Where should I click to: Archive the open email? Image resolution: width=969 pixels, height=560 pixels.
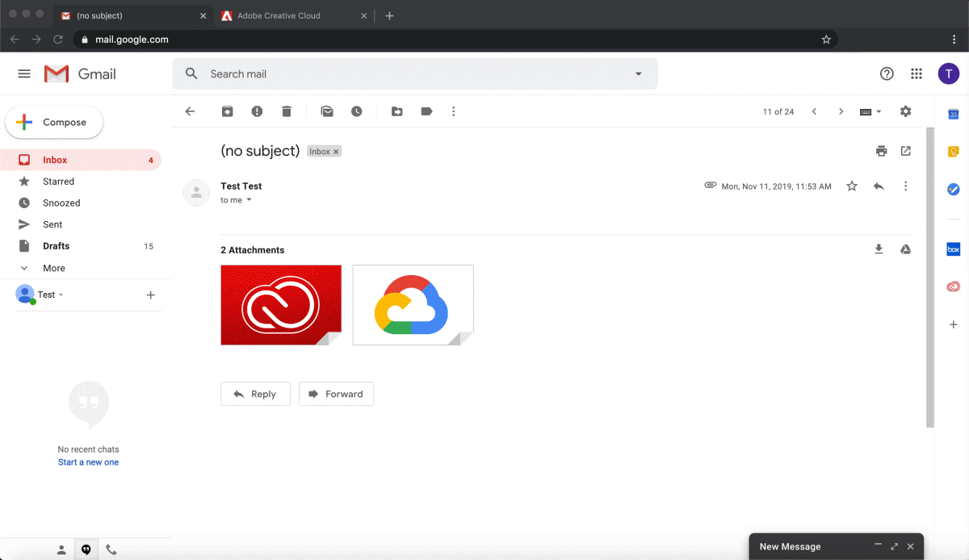pos(228,111)
